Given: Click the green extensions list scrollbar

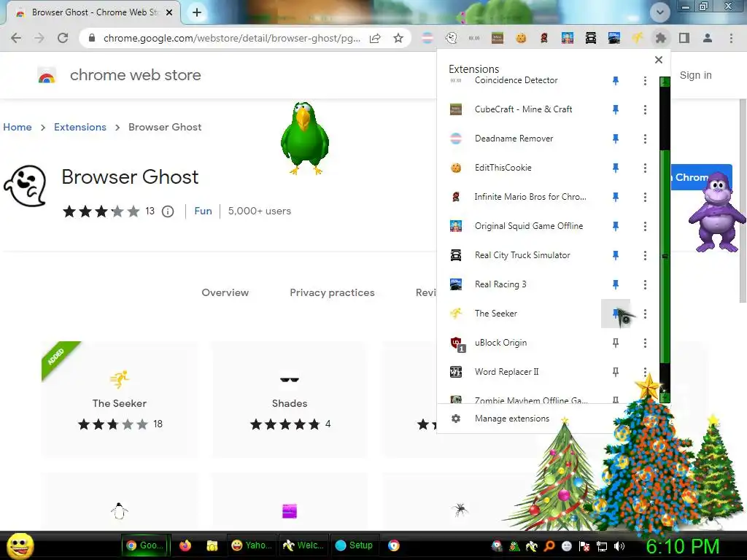Looking at the screenshot, I should point(665,256).
